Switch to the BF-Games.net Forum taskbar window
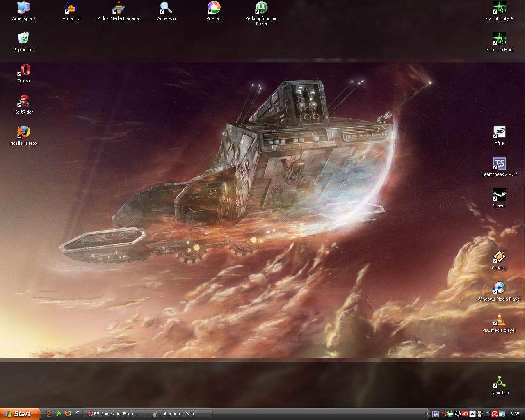The image size is (525, 420). click(x=115, y=414)
